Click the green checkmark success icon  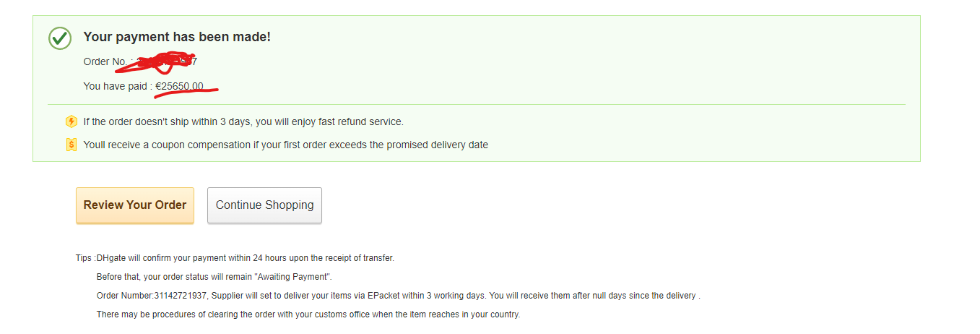pyautogui.click(x=60, y=38)
